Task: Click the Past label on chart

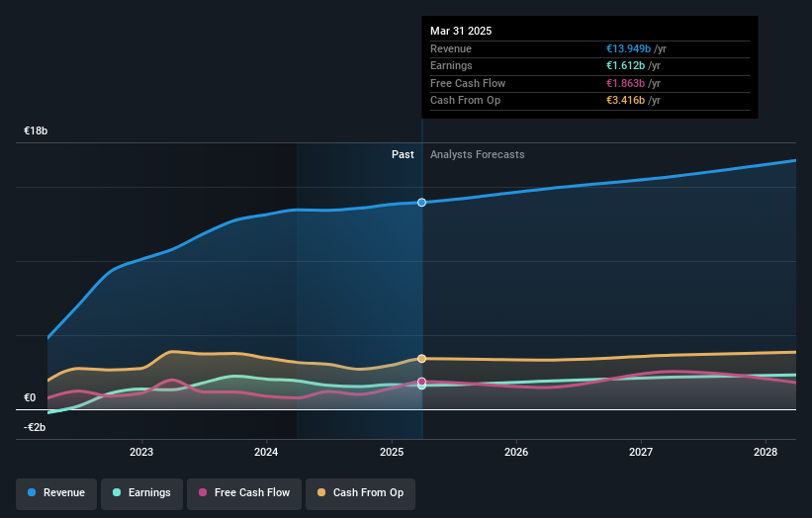Action: click(x=403, y=155)
